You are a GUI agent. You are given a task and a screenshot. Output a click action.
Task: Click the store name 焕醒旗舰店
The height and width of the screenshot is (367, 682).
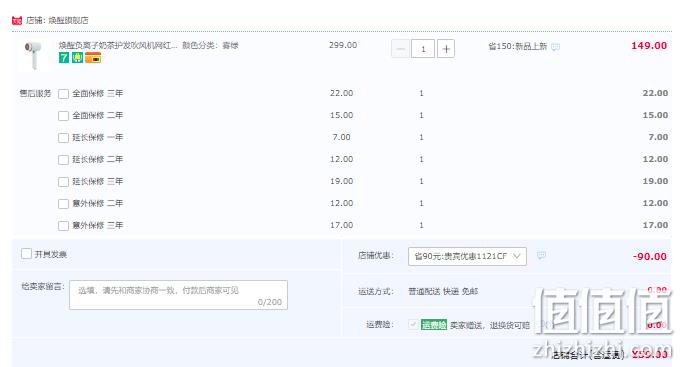coord(68,20)
